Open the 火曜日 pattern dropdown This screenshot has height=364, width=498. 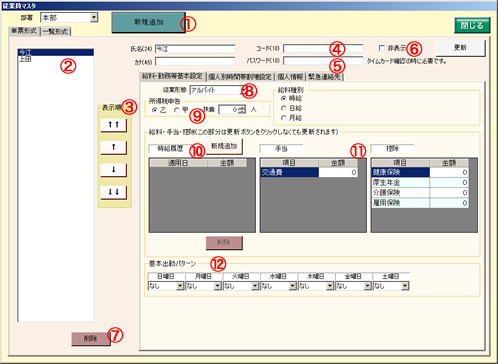[x=241, y=286]
